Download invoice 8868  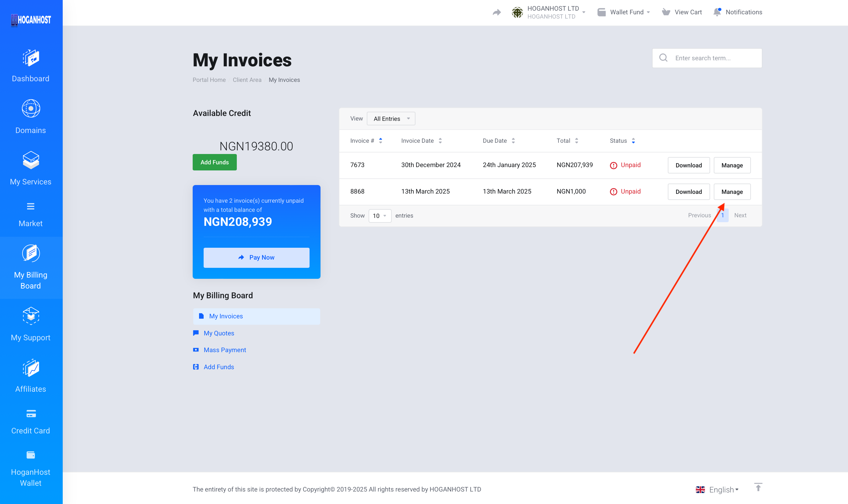[x=689, y=192]
